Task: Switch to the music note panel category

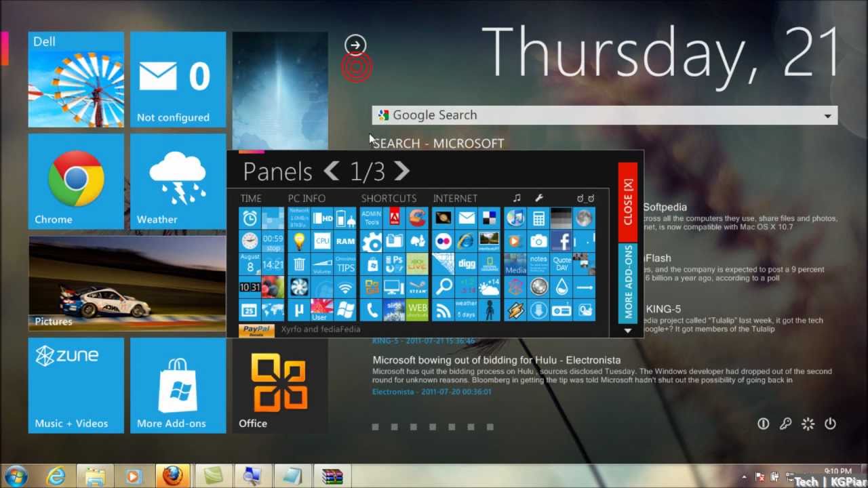Action: (517, 198)
